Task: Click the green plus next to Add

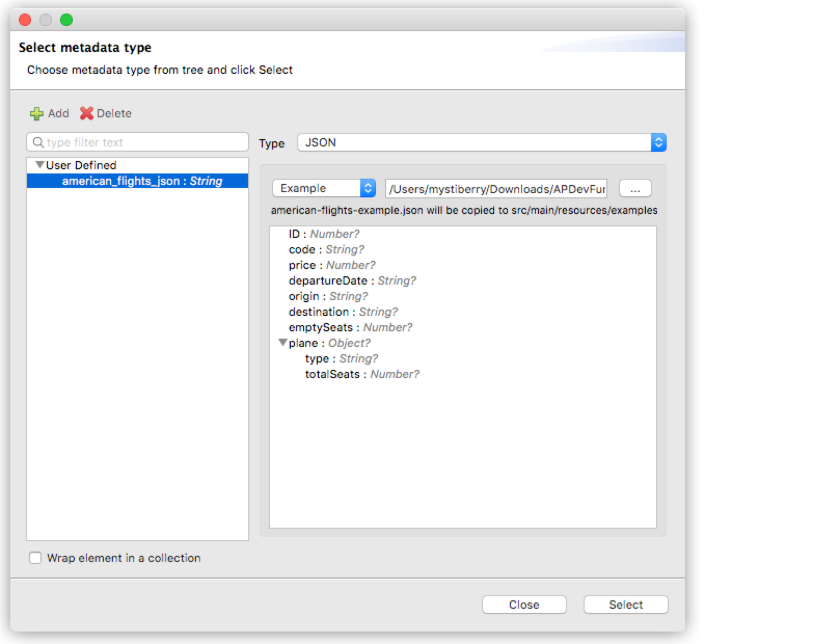Action: (36, 113)
